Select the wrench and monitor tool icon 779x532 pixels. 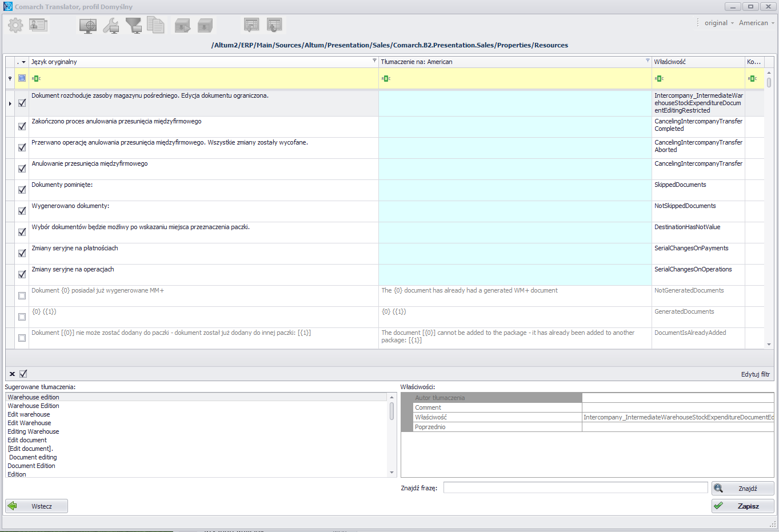point(111,26)
